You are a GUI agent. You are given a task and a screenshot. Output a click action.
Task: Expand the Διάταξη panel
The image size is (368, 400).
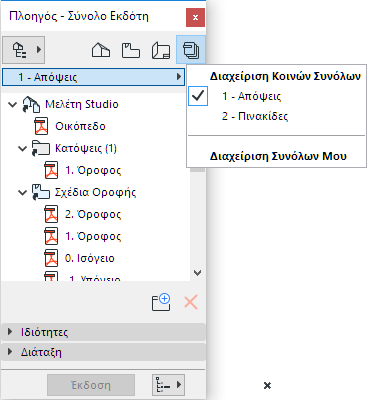103,352
